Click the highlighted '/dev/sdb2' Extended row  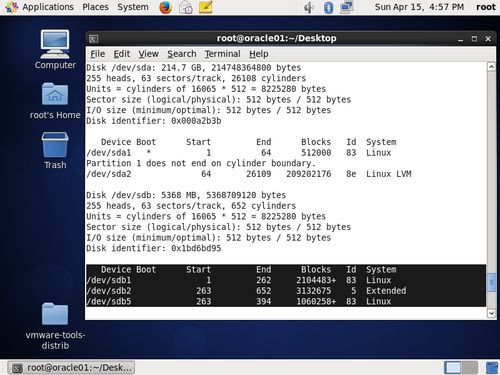[x=286, y=291]
